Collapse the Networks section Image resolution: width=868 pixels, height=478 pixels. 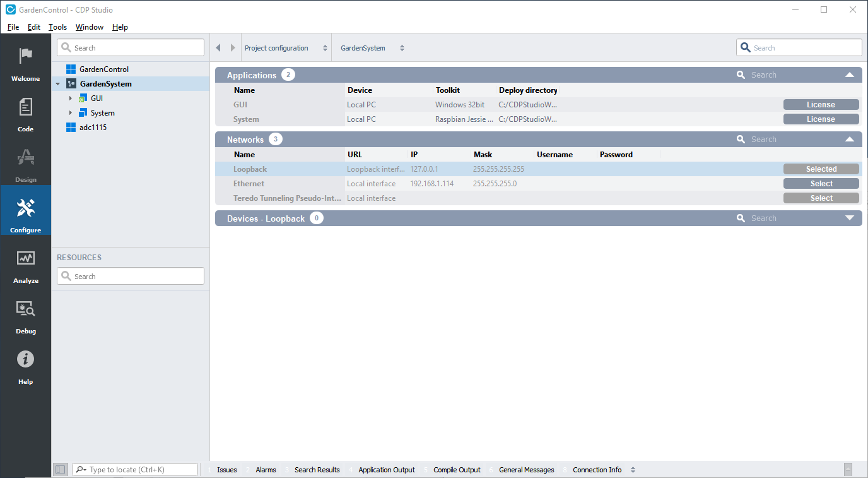[x=850, y=140]
